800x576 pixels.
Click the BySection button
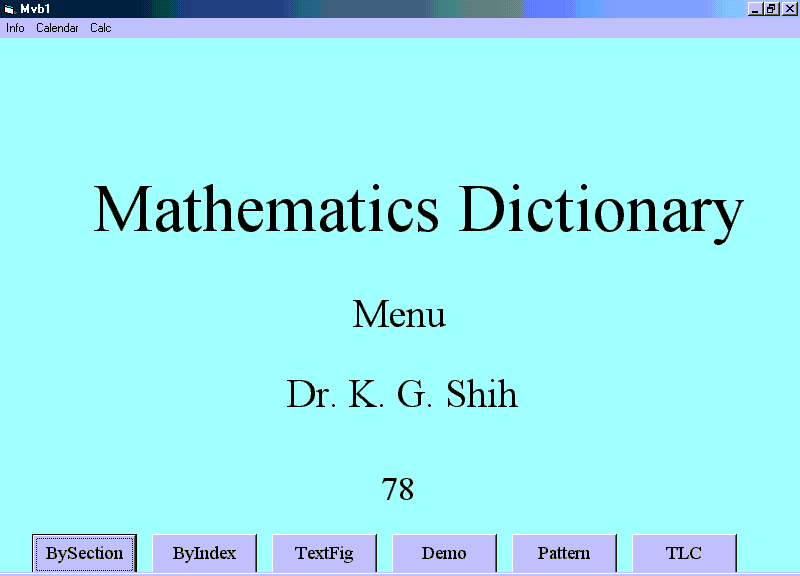coord(85,553)
